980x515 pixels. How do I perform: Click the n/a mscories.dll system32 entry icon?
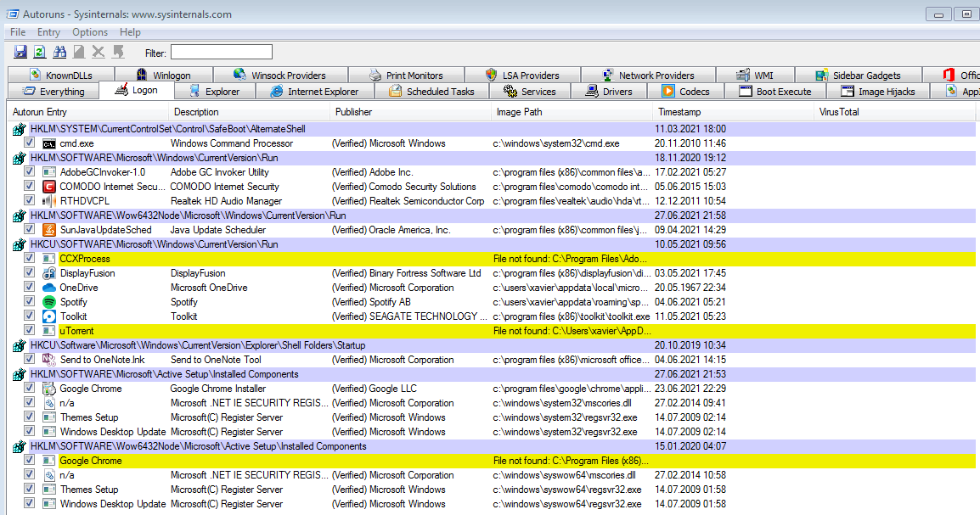coord(48,403)
